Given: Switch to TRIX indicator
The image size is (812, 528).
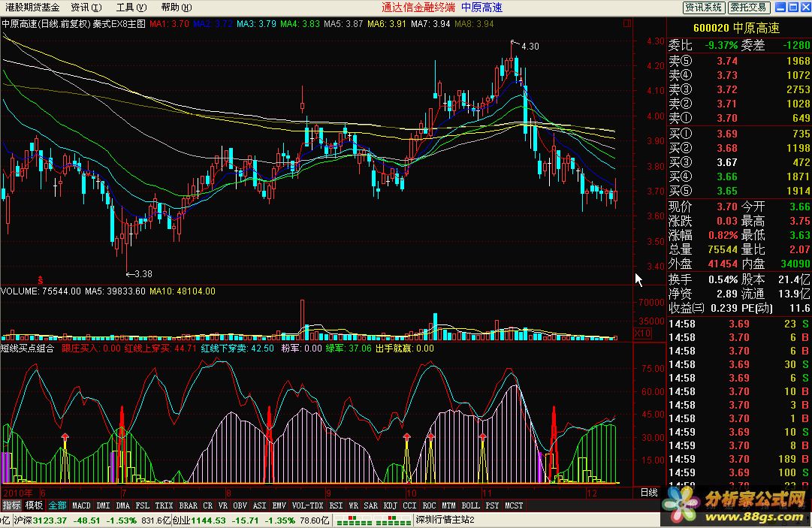Looking at the screenshot, I should (x=164, y=505).
